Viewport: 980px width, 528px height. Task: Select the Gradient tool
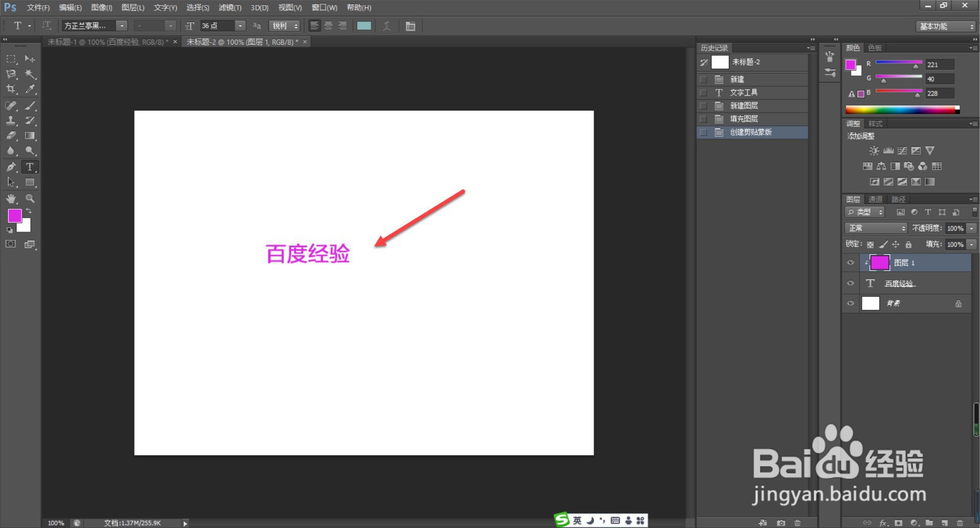(x=29, y=136)
